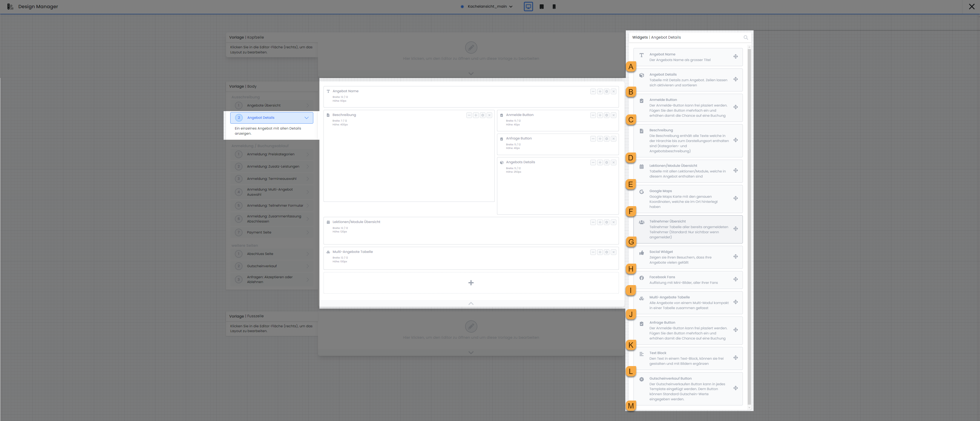
Task: Click the pencil edit icon in Fusszeile
Action: coord(471,326)
